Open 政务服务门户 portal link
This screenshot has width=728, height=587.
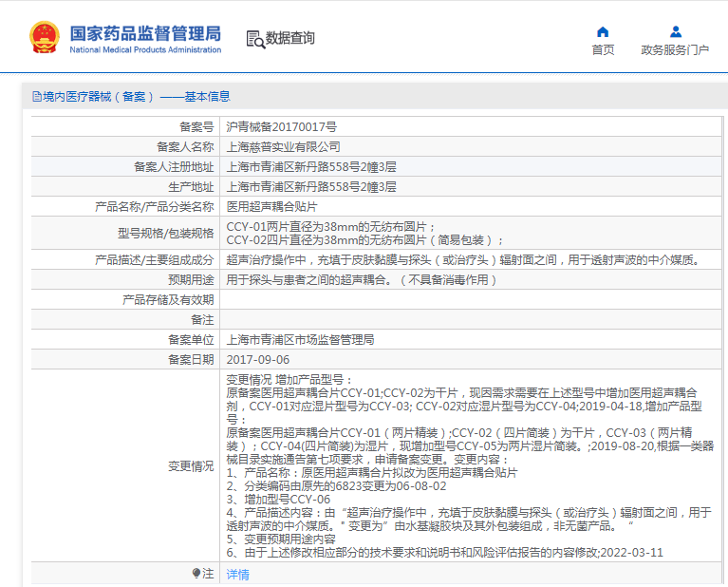tap(675, 49)
